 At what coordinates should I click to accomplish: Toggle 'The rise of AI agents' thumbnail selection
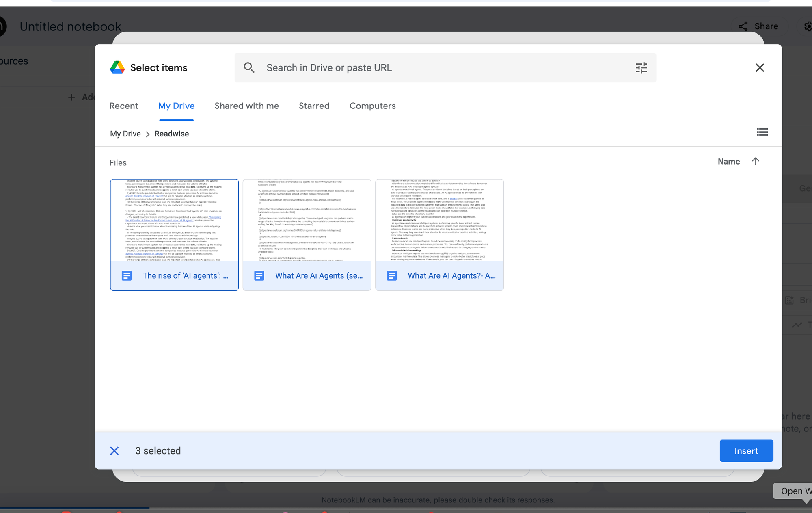(x=174, y=220)
